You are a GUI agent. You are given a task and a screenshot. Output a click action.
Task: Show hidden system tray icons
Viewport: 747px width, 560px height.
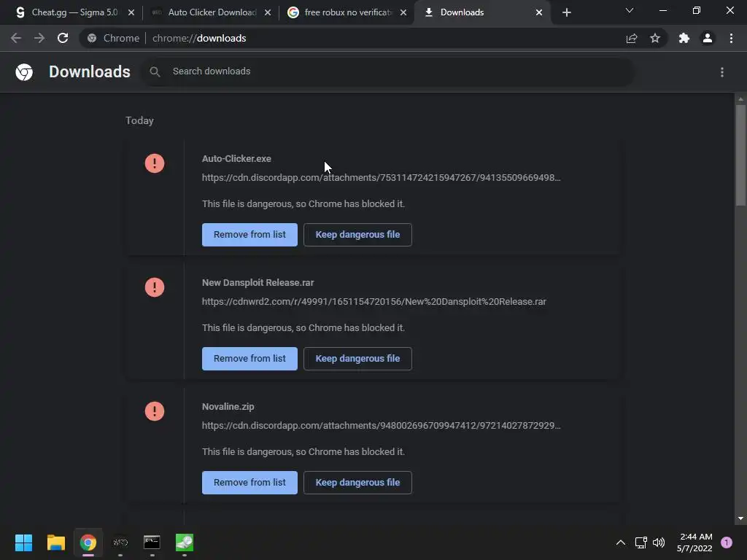click(x=621, y=542)
